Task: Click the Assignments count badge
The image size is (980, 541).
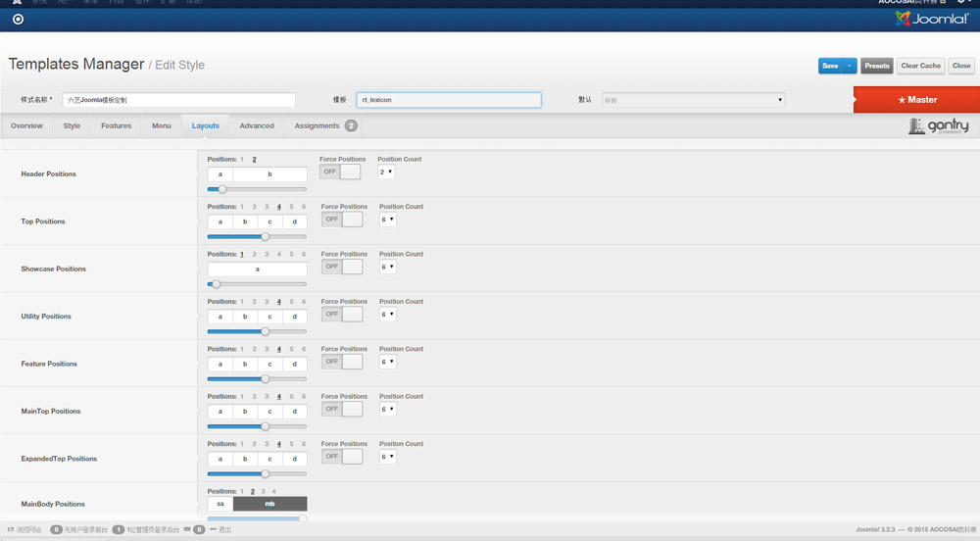Action: point(351,126)
